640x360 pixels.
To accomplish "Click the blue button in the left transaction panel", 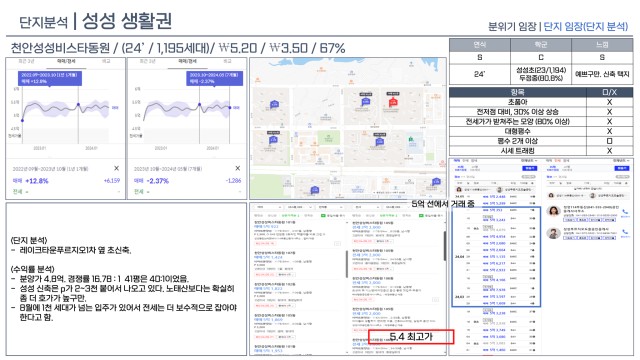I will pos(530,168).
